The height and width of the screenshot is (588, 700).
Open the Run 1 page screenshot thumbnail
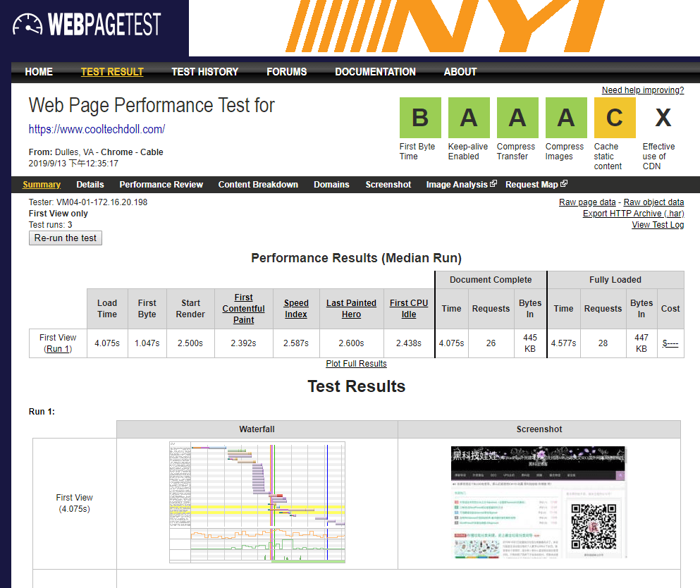tap(539, 502)
